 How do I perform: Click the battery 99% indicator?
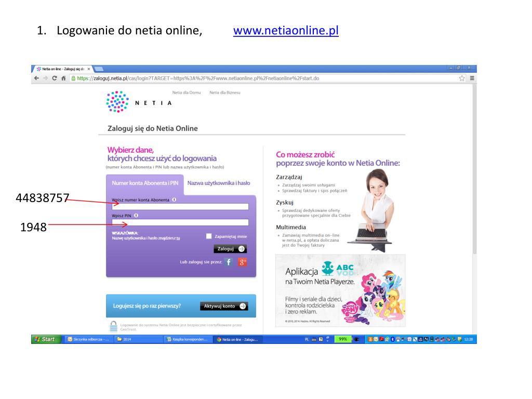pos(343,339)
